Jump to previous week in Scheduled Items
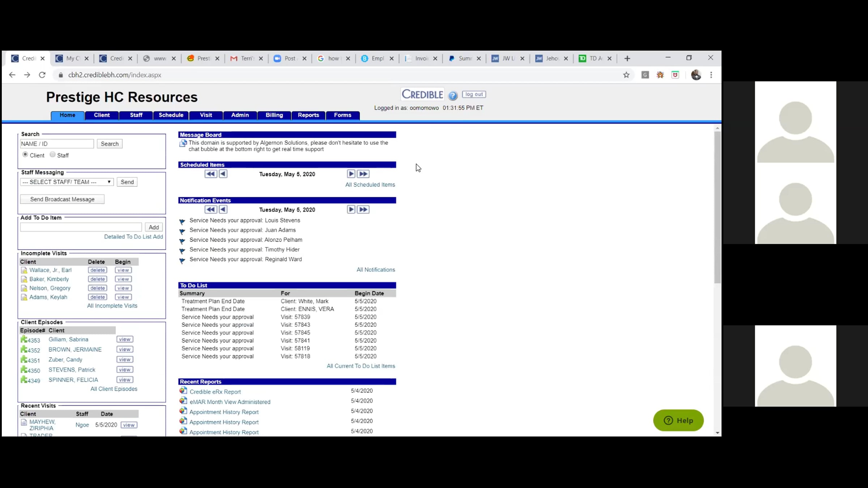 (210, 174)
